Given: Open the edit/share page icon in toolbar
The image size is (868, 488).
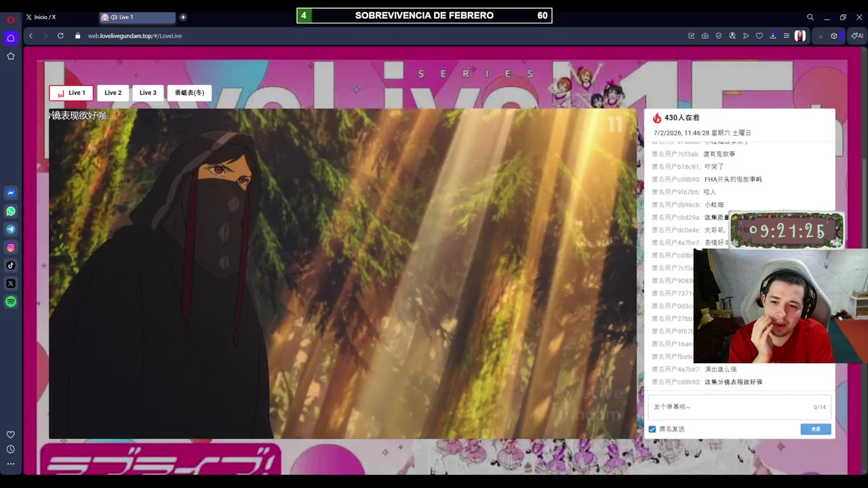Looking at the screenshot, I should pos(692,36).
